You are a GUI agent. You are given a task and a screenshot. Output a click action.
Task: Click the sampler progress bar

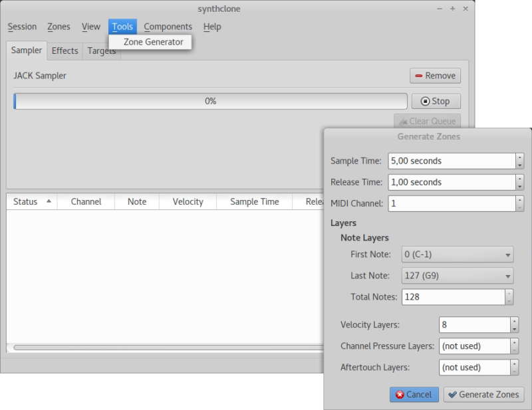click(x=210, y=102)
